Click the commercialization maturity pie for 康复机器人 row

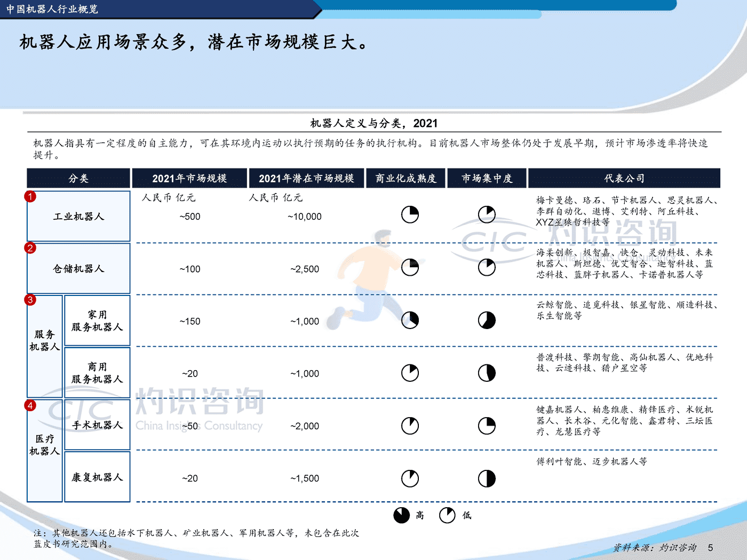[410, 478]
